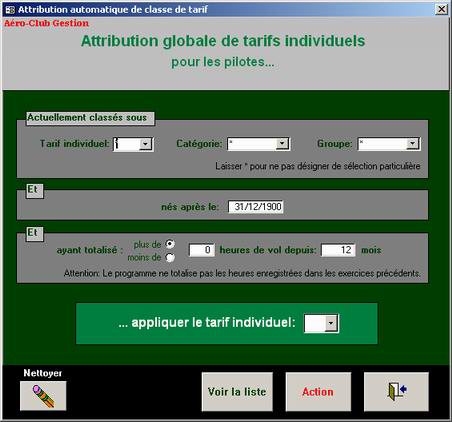
Task: Click the Aéro-Club Gestion red label
Action: (x=46, y=23)
